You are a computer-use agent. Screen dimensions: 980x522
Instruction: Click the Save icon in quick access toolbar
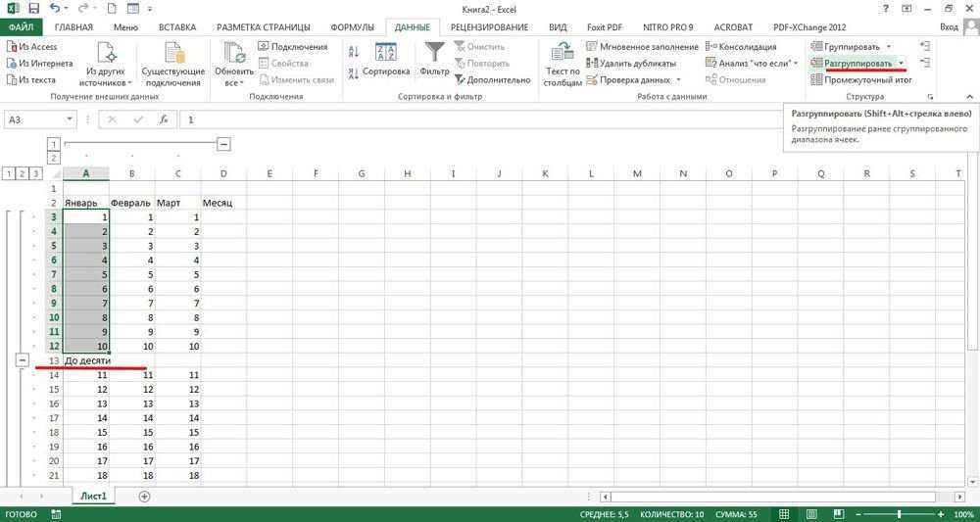coord(33,8)
